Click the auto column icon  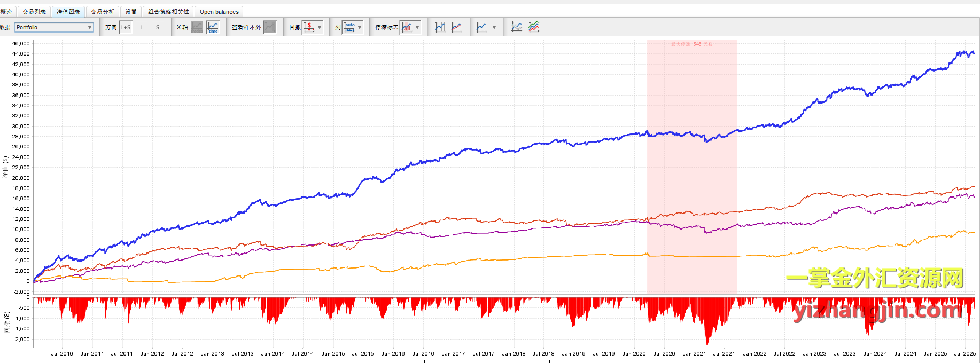pyautogui.click(x=349, y=27)
